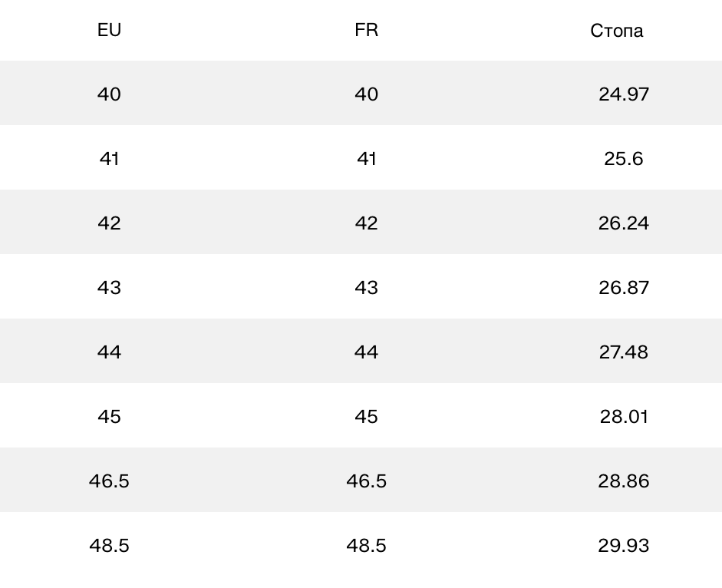The height and width of the screenshot is (588, 722).
Task: Click the Стопа column header
Action: click(x=616, y=31)
